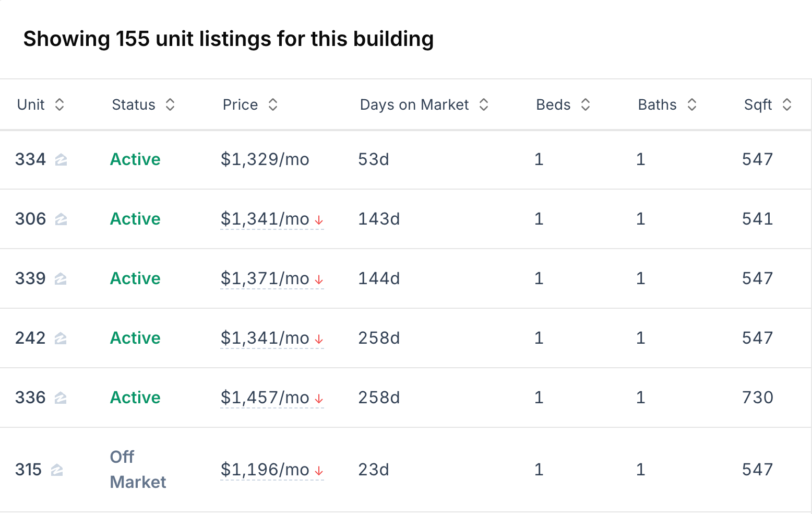Click 547 sqft value in unit 315 row

pyautogui.click(x=758, y=470)
